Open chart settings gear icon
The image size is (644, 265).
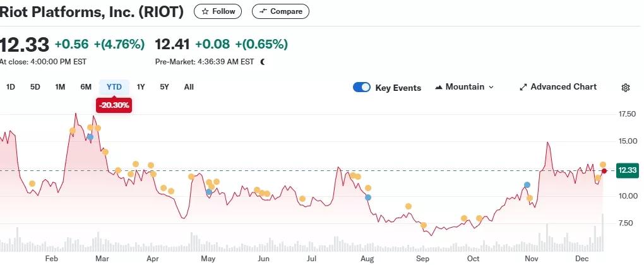point(626,88)
